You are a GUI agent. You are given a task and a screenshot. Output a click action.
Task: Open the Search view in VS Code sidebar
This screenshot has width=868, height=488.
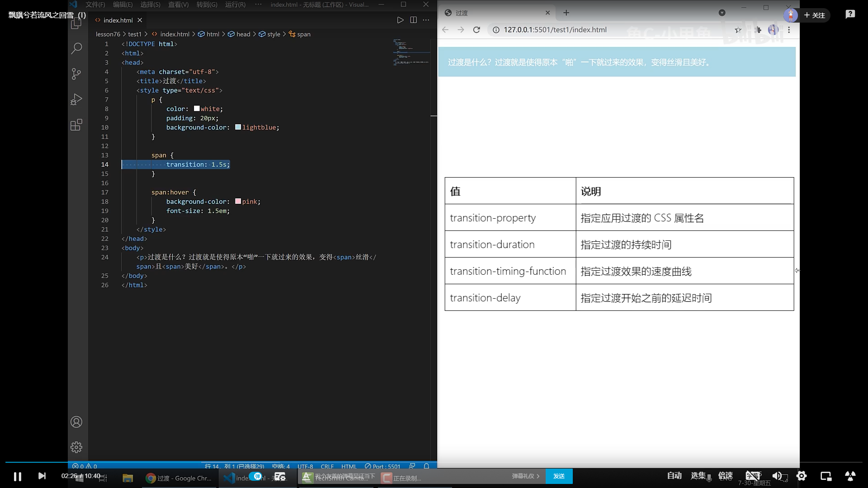76,48
